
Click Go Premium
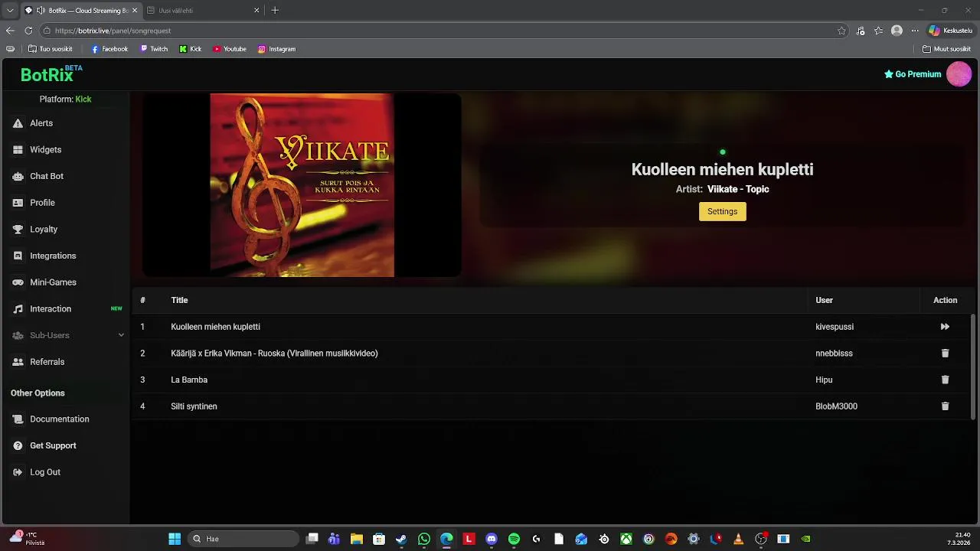[x=913, y=74]
